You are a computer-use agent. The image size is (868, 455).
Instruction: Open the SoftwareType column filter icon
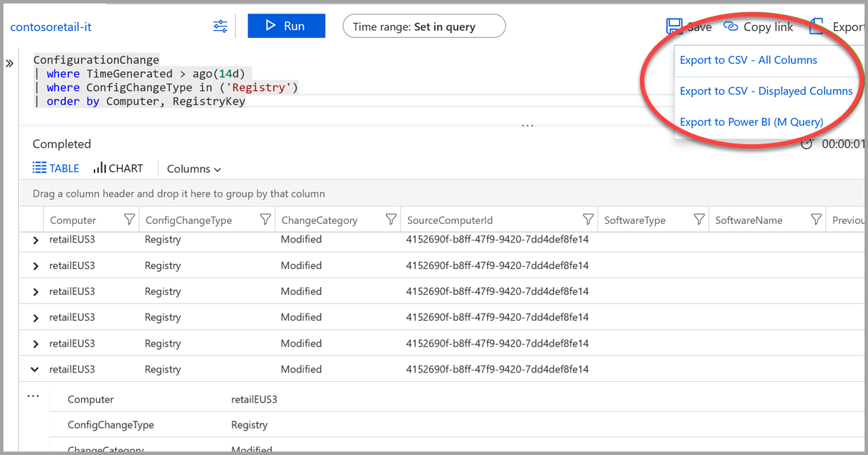coord(699,220)
